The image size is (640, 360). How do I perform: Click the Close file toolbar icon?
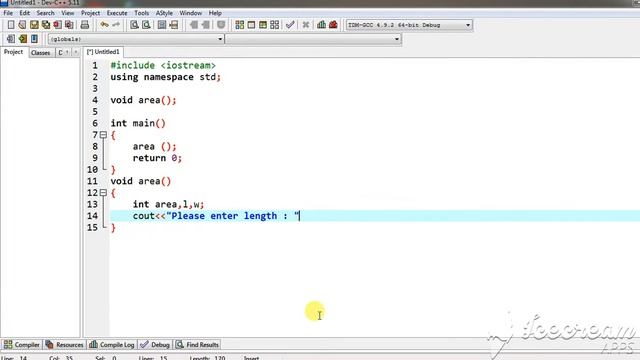pyautogui.click(x=58, y=25)
